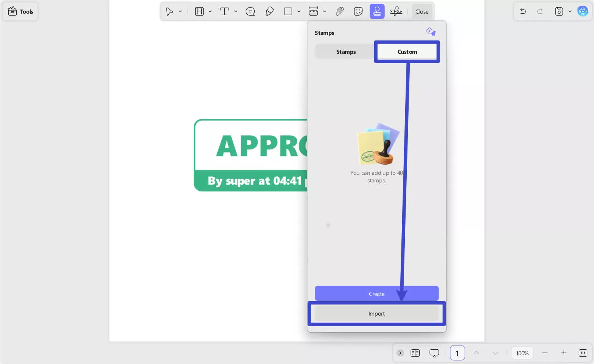Start slideshow presentation mode

(434, 353)
